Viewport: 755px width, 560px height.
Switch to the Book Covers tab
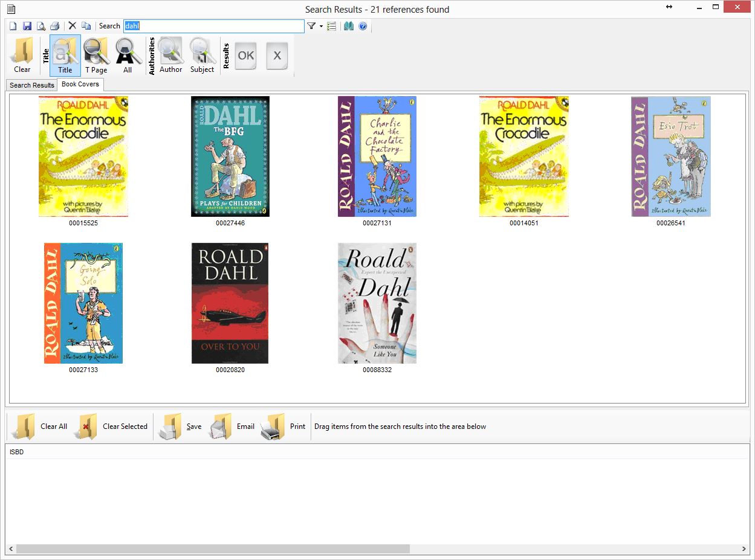click(80, 84)
